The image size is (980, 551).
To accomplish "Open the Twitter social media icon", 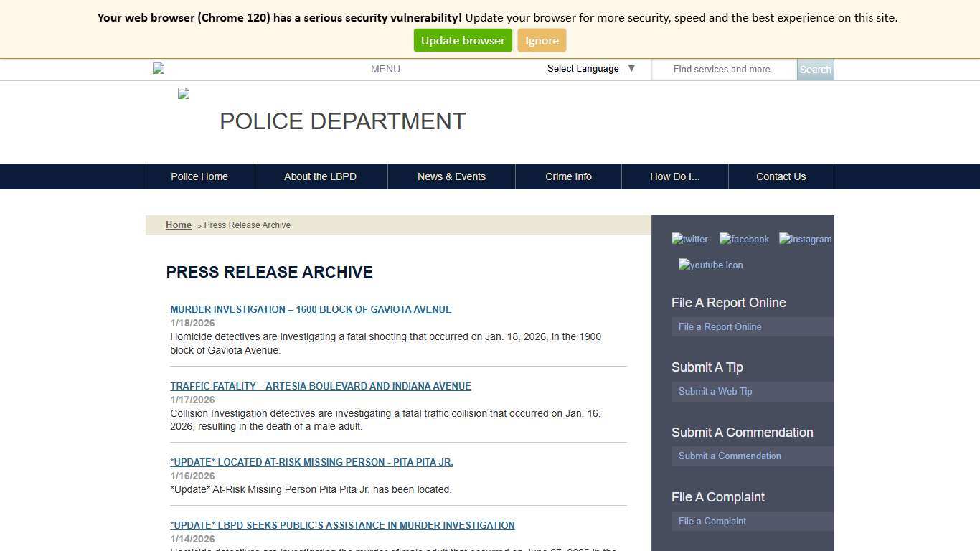I will pos(689,239).
